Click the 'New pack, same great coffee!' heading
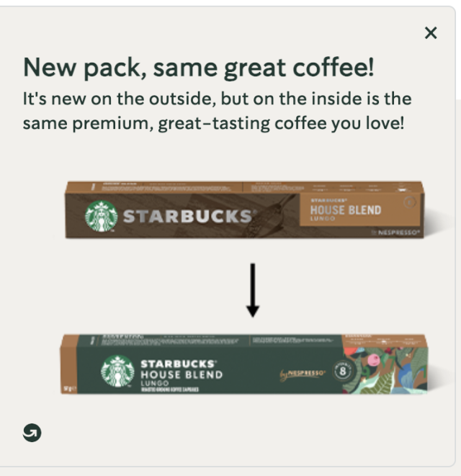 [199, 68]
